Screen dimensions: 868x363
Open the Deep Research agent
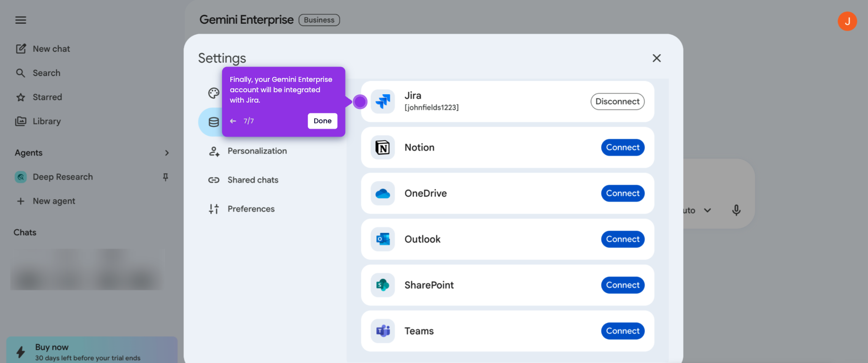tap(63, 177)
